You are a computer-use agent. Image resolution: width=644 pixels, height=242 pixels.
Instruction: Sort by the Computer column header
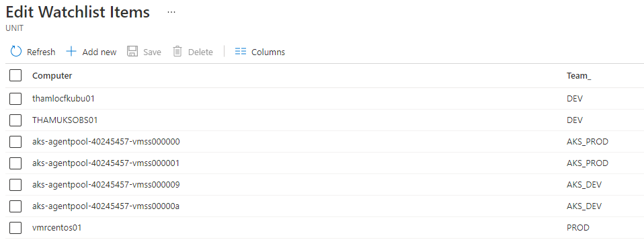point(52,75)
